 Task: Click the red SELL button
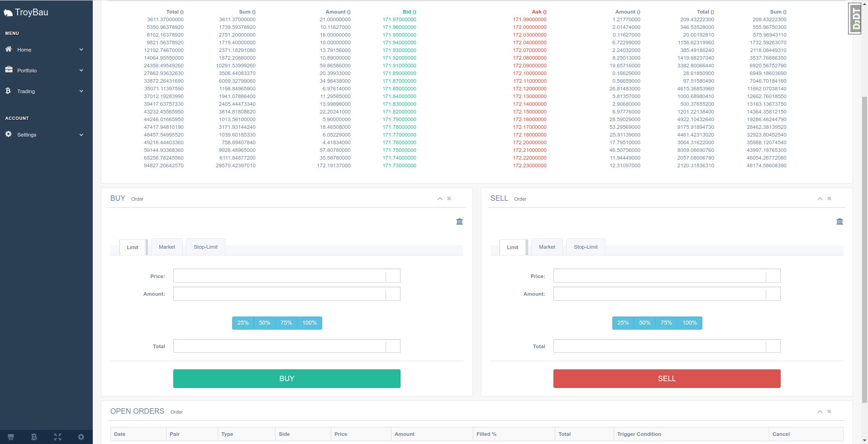point(667,379)
